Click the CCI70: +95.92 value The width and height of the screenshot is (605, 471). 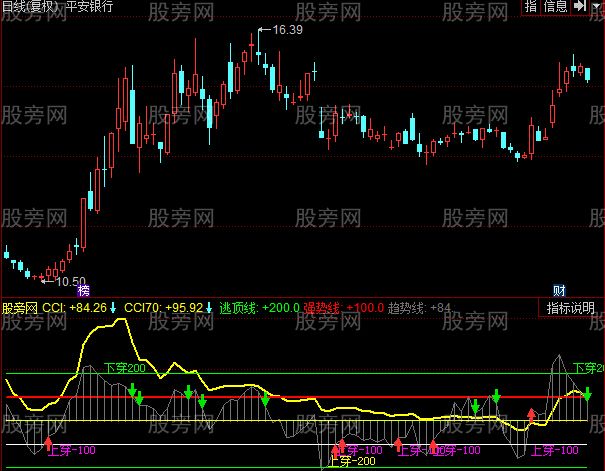tap(163, 308)
